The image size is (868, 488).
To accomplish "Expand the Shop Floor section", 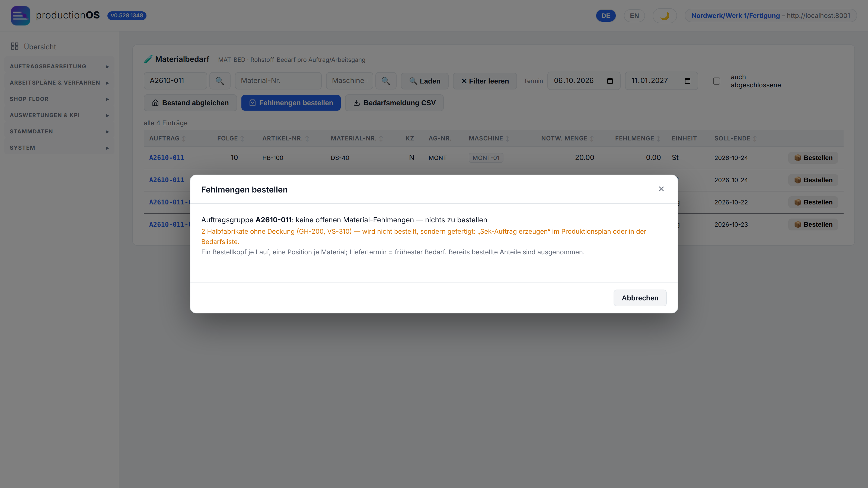I will [x=59, y=99].
